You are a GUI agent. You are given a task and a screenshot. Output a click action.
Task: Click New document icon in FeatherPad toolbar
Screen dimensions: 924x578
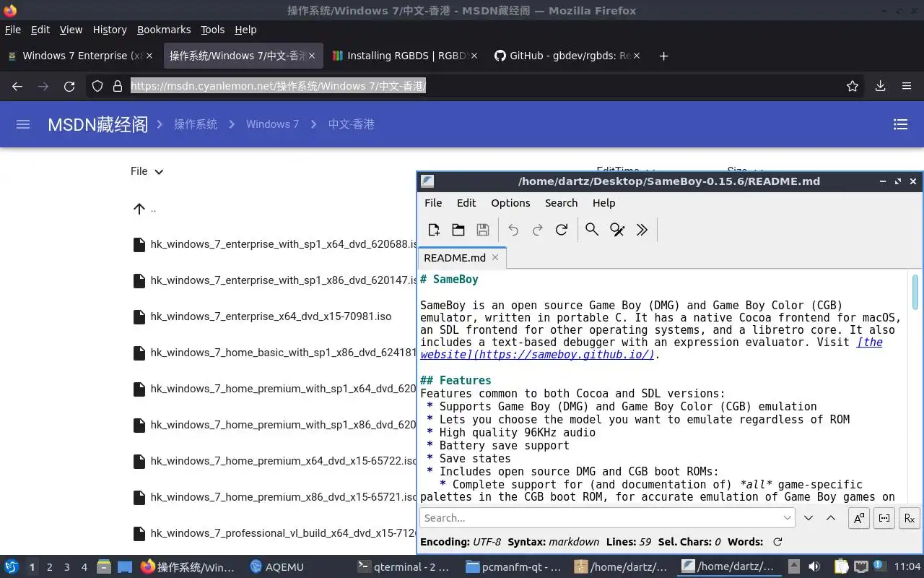(x=434, y=230)
